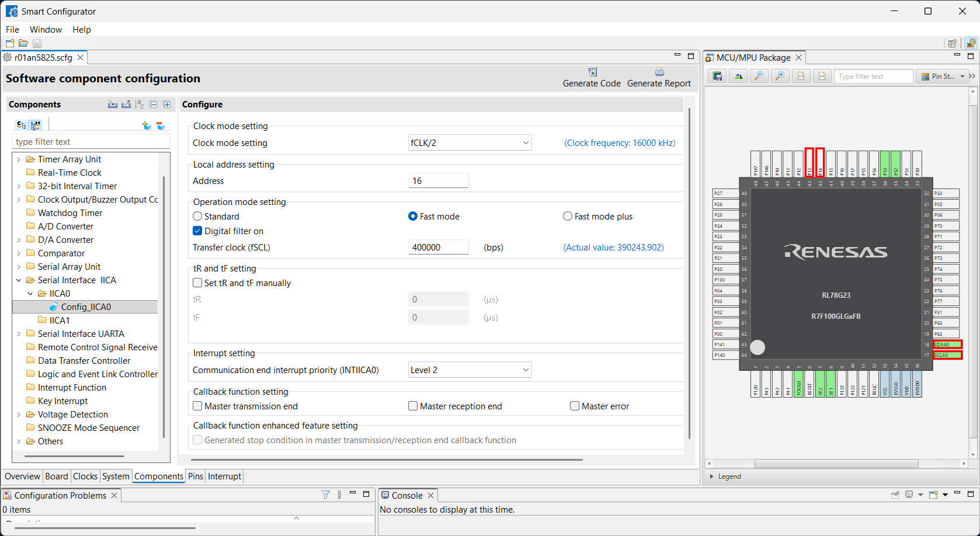This screenshot has height=536, width=980.
Task: Expand the Serial Interface UARTA tree node
Action: (19, 334)
